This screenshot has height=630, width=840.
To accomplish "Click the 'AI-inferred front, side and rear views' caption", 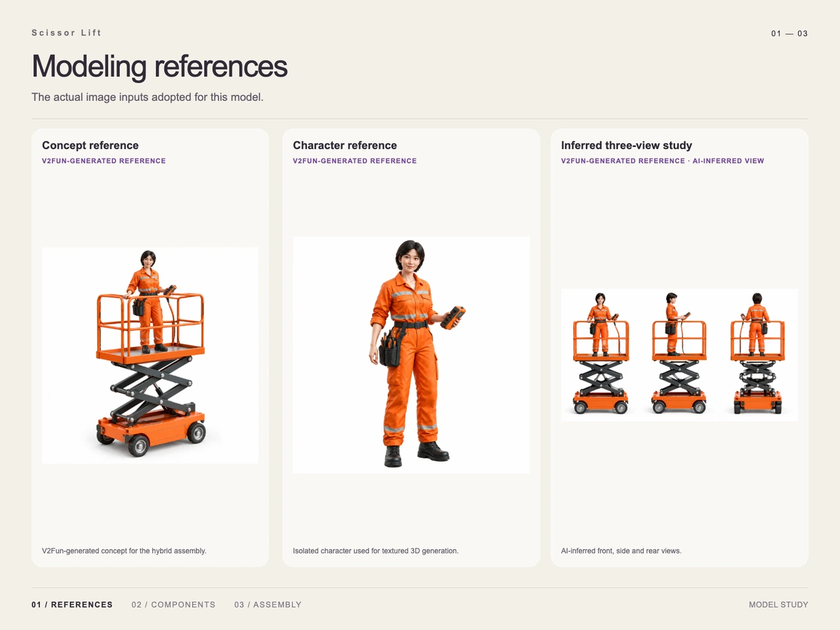I will point(621,551).
